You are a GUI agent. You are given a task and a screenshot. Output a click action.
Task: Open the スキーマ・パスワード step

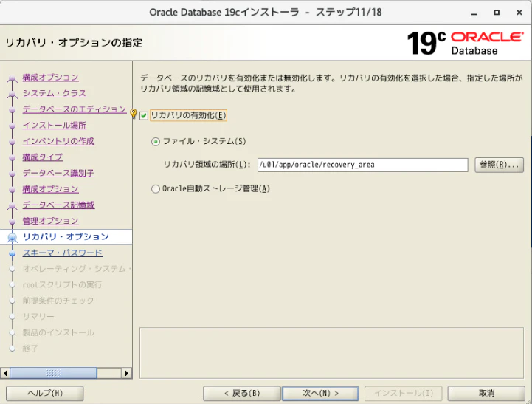point(63,253)
